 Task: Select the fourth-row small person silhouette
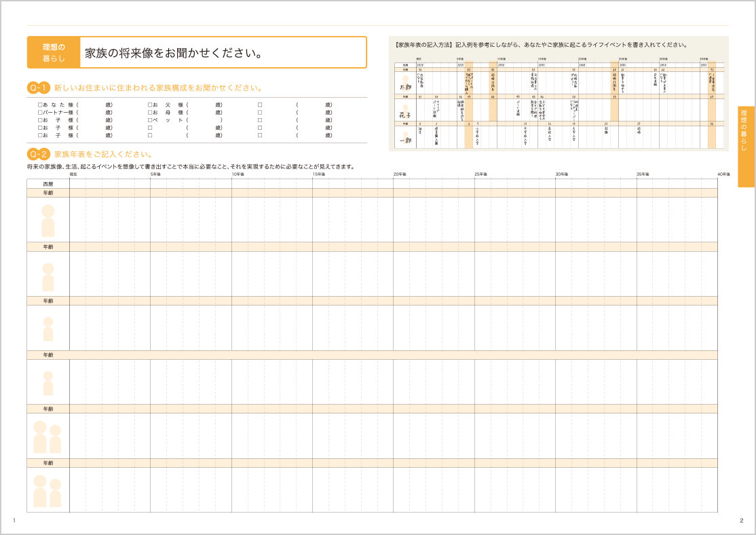click(x=48, y=383)
